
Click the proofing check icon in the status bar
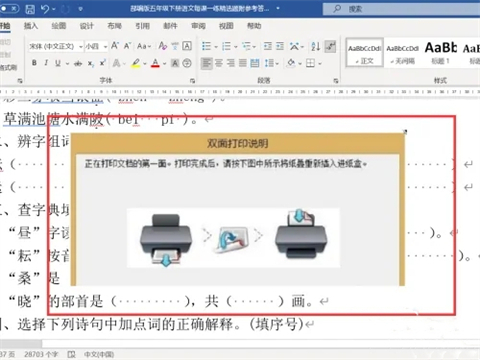coord(71,354)
